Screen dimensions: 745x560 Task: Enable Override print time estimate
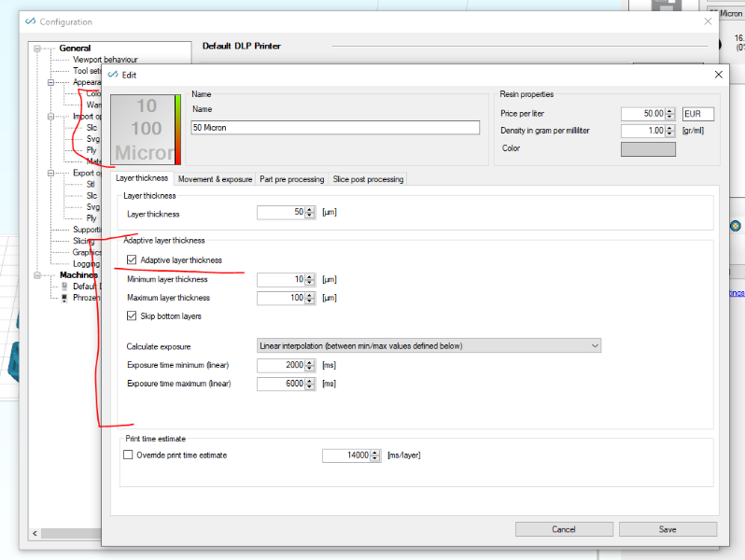[x=128, y=455]
